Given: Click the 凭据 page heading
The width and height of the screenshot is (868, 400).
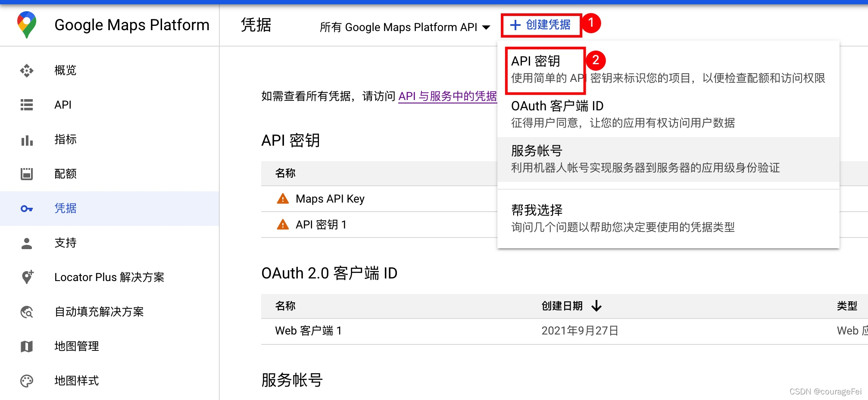Looking at the screenshot, I should 256,25.
